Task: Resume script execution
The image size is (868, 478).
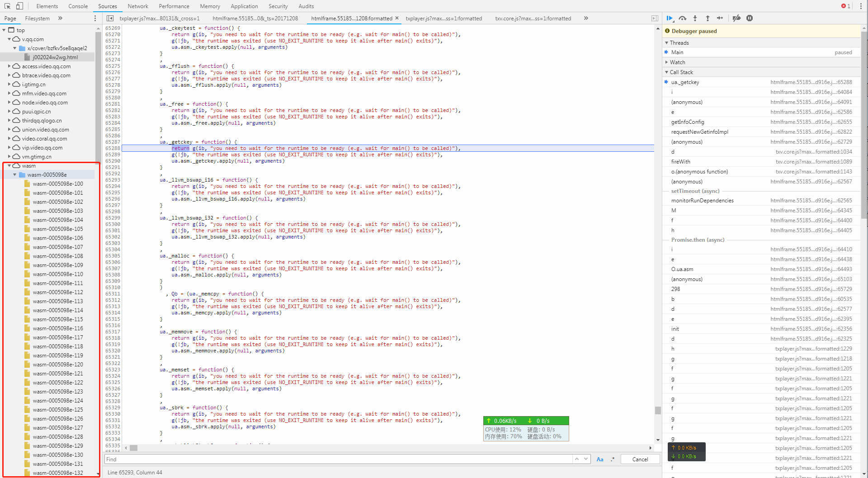Action: coord(670,18)
